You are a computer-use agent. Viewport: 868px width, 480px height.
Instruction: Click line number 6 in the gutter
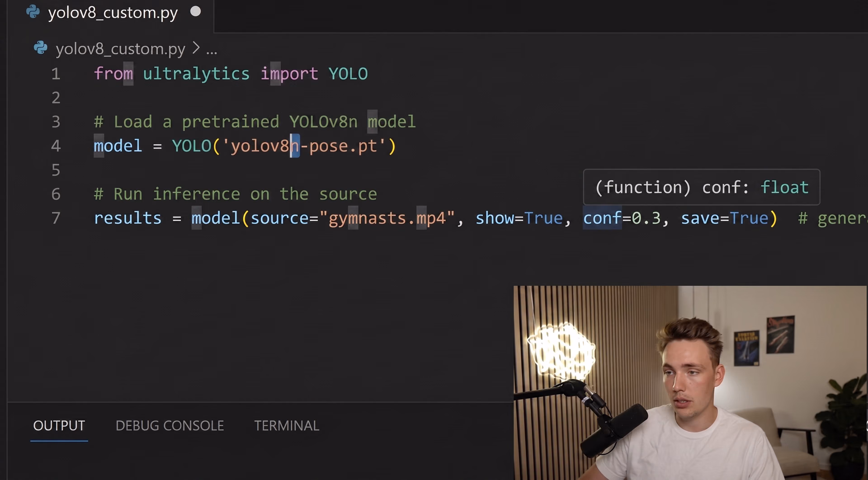pos(56,194)
